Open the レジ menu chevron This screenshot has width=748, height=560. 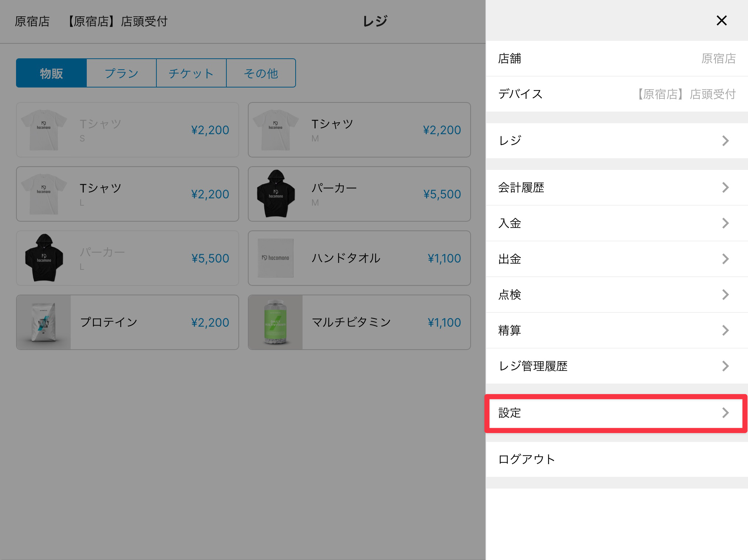point(725,141)
